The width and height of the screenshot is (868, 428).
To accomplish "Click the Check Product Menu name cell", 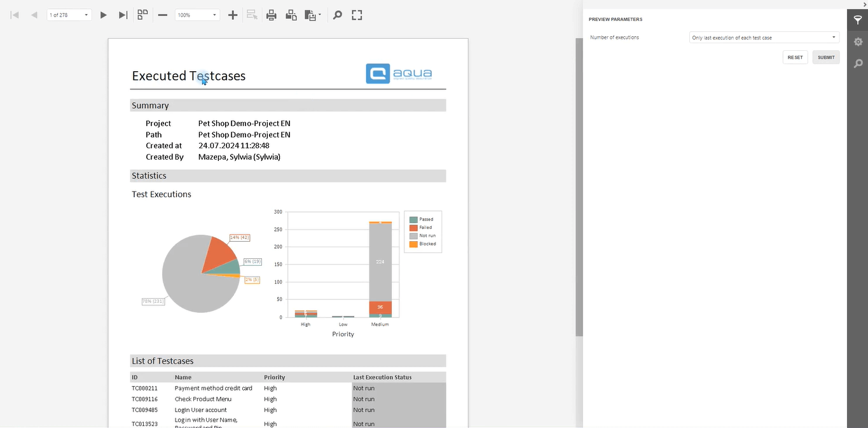I will (x=203, y=399).
